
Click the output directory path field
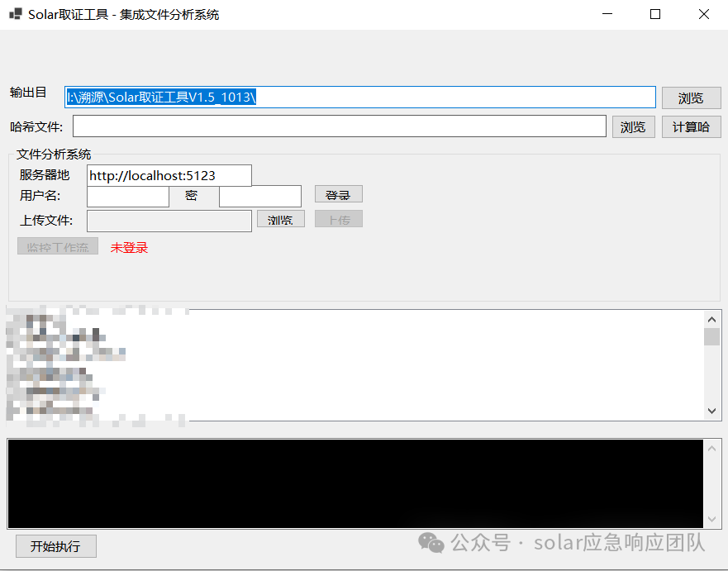(359, 97)
